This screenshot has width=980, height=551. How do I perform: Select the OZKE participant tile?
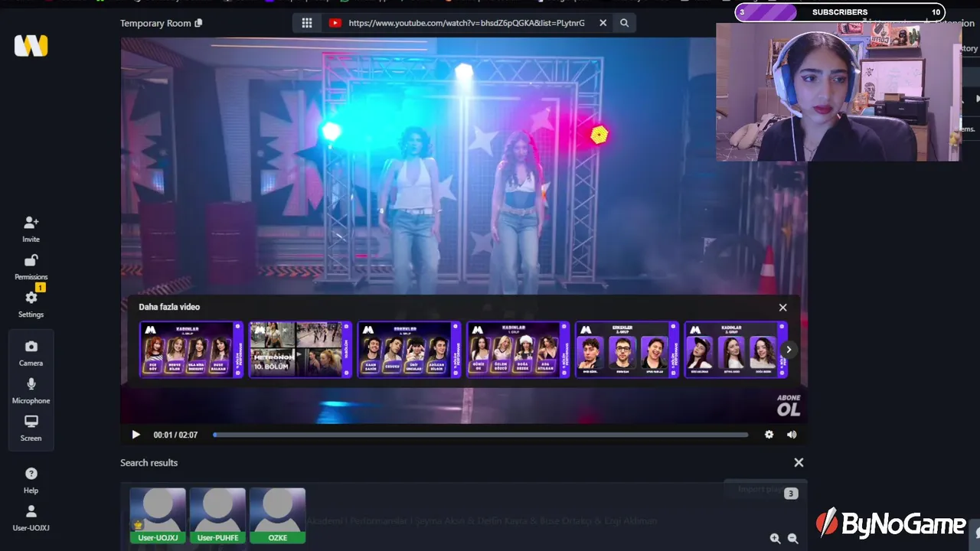[x=277, y=516]
